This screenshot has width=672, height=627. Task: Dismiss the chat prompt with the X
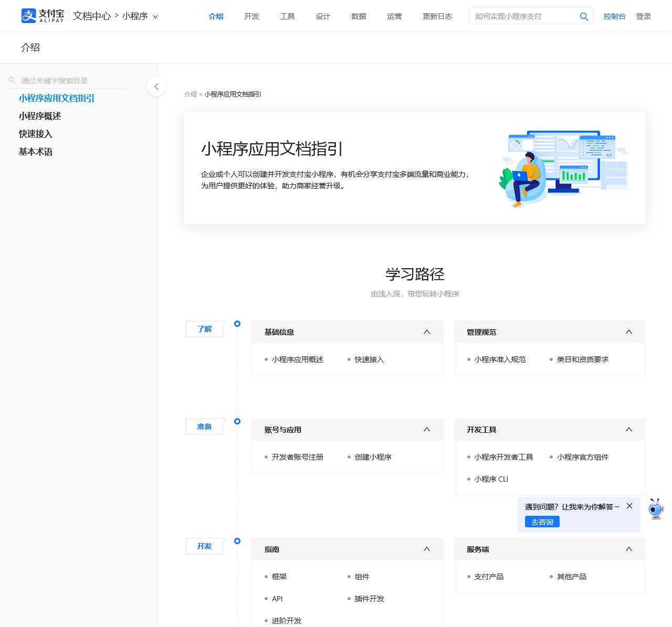[x=629, y=506]
